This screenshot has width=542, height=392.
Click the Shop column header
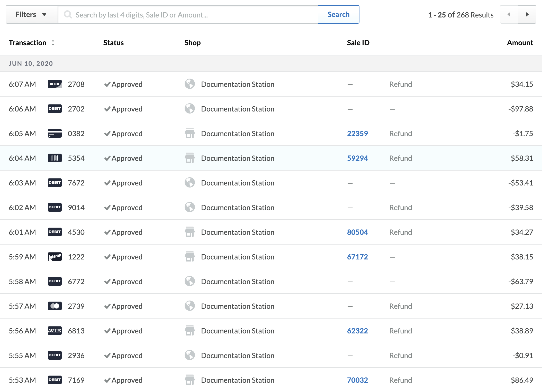[x=192, y=43]
